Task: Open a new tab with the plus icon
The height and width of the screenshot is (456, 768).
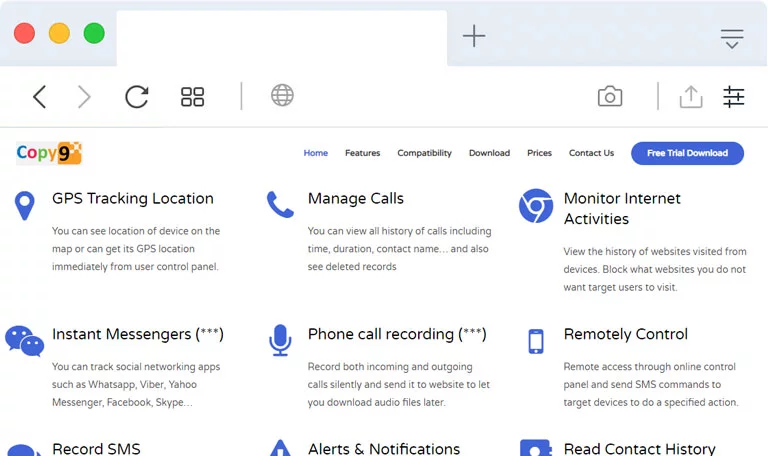Action: [x=474, y=36]
